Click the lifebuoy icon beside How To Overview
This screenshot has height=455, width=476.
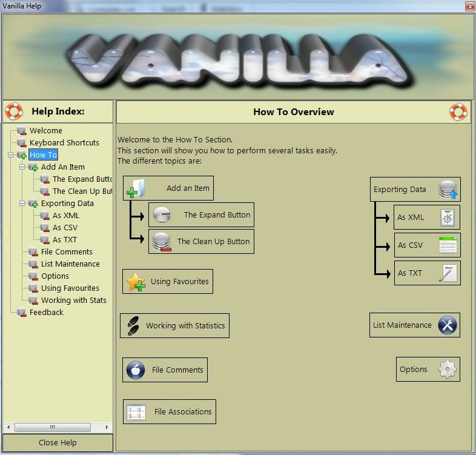click(458, 111)
